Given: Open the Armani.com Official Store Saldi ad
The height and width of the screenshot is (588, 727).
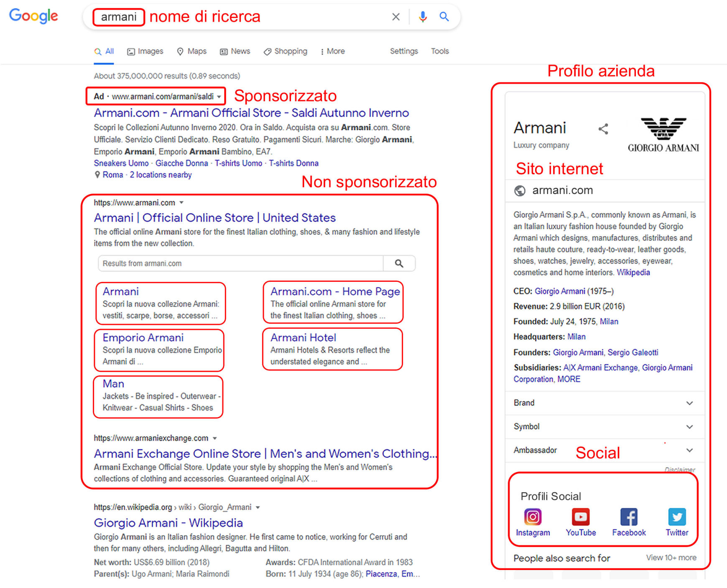Looking at the screenshot, I should [x=251, y=113].
